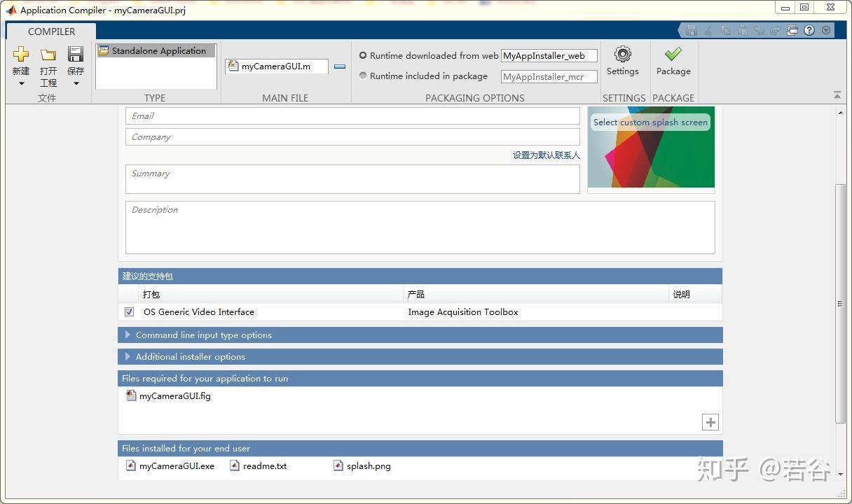
Task: Click into the Summary text field
Action: [x=352, y=179]
